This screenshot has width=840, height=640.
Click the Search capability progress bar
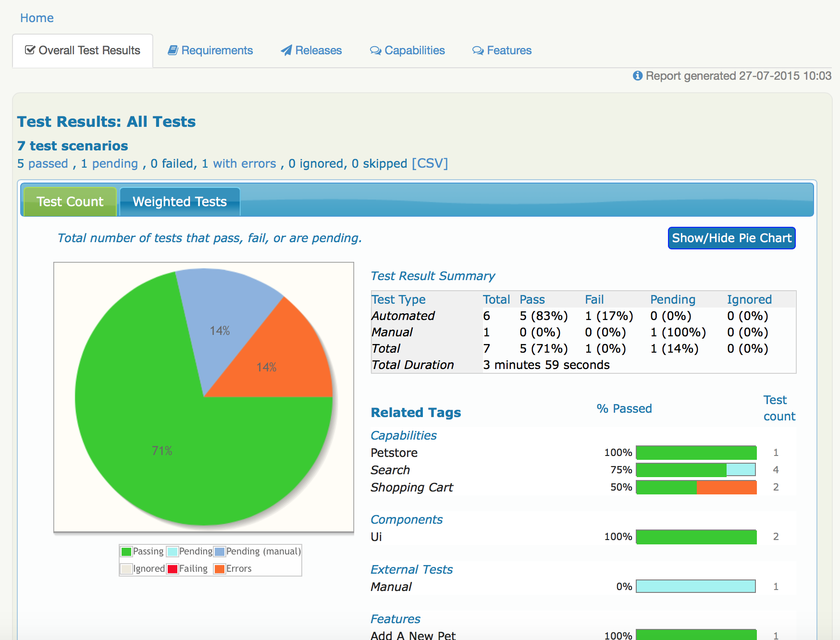click(x=696, y=469)
